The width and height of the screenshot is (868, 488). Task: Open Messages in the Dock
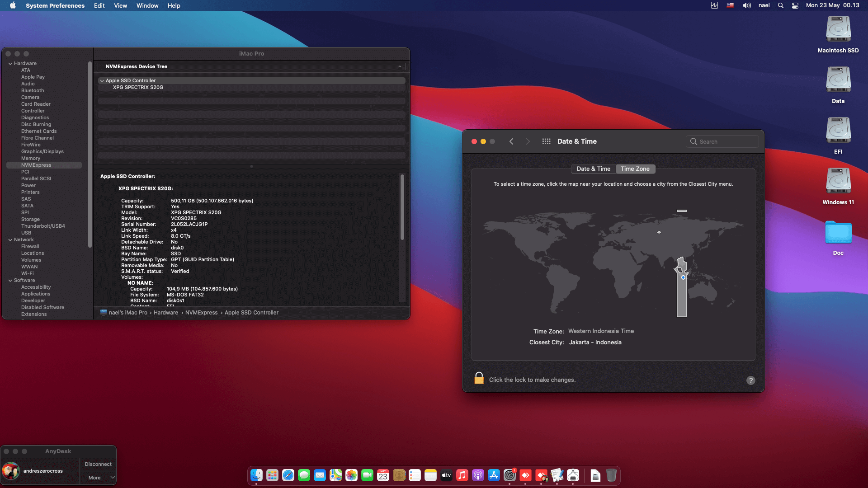tap(304, 475)
